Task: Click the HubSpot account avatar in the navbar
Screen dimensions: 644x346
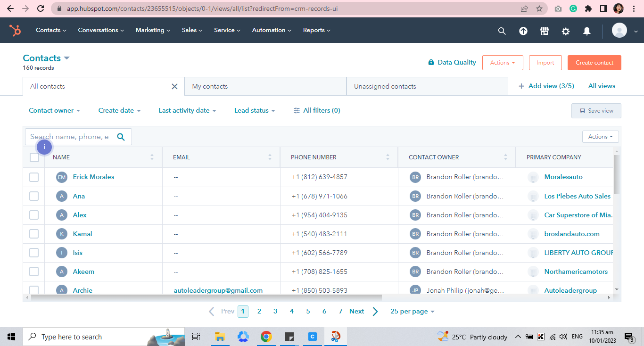Action: click(619, 30)
